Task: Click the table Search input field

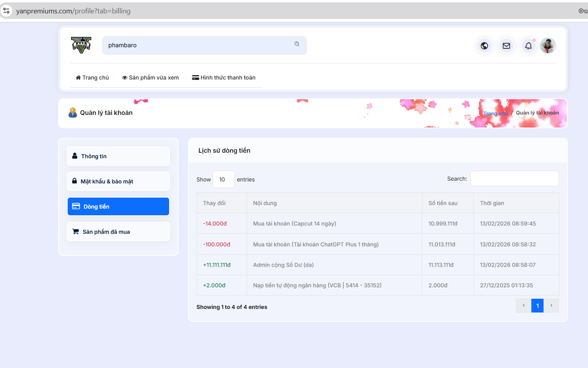Action: click(x=514, y=179)
